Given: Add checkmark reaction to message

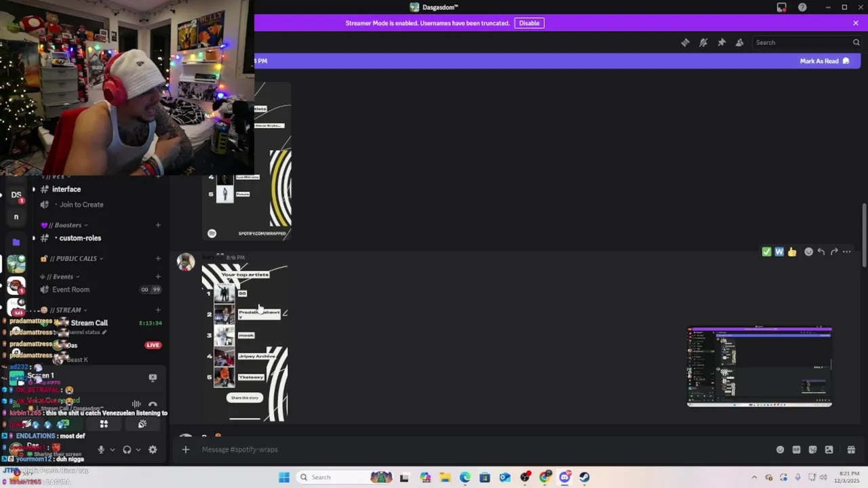Looking at the screenshot, I should pos(766,251).
